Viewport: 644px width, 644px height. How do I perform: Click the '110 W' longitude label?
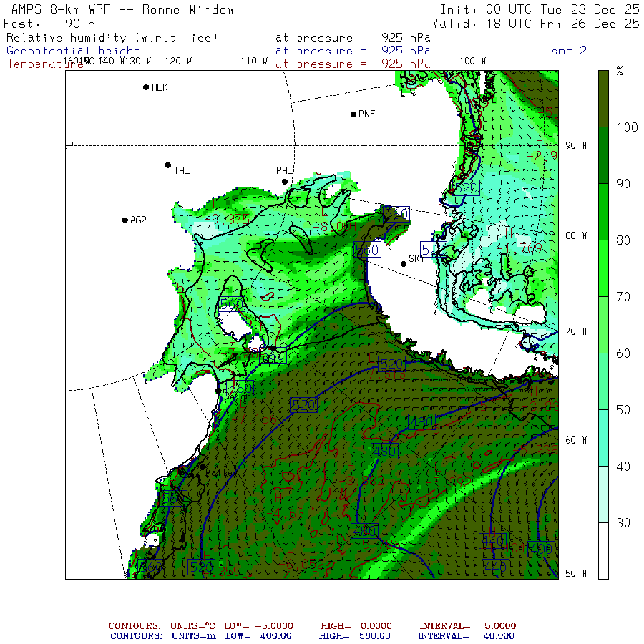254,62
